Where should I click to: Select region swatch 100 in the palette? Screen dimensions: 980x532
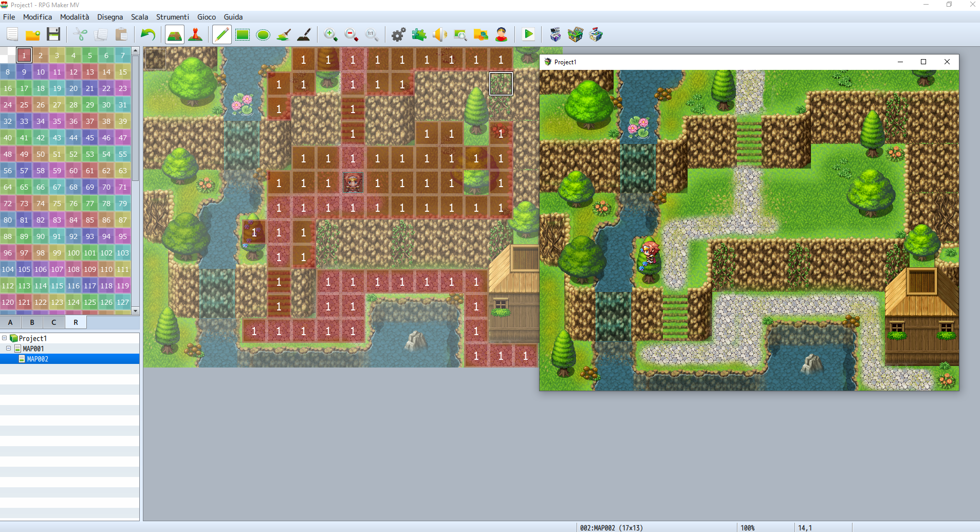point(73,252)
